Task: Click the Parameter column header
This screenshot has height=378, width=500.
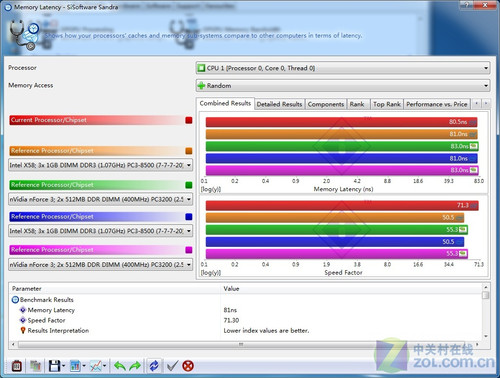Action: click(115, 289)
